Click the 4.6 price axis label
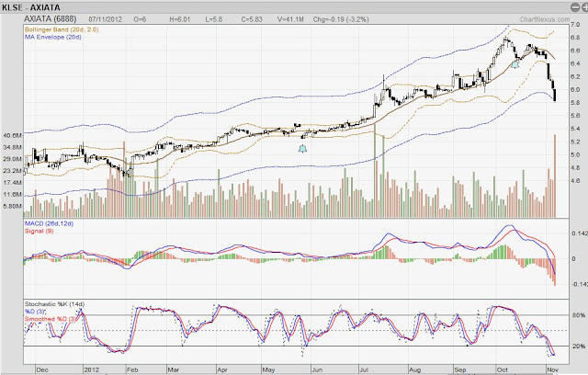The height and width of the screenshot is (375, 588). 575,181
